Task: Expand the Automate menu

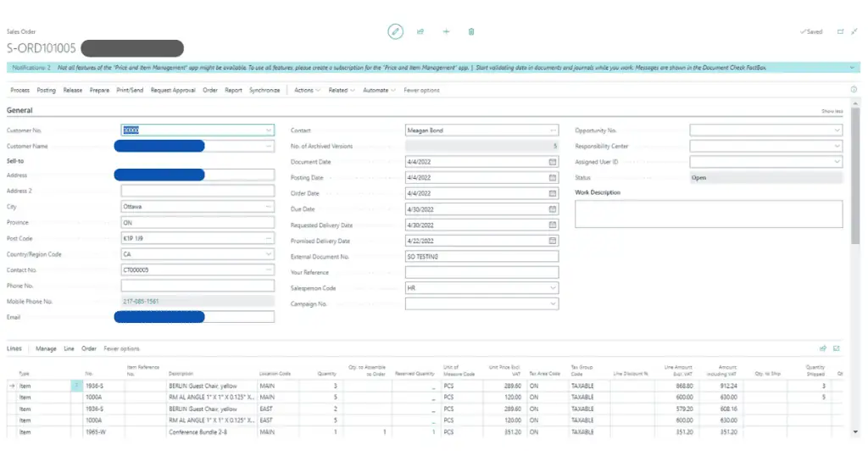Action: (x=379, y=90)
